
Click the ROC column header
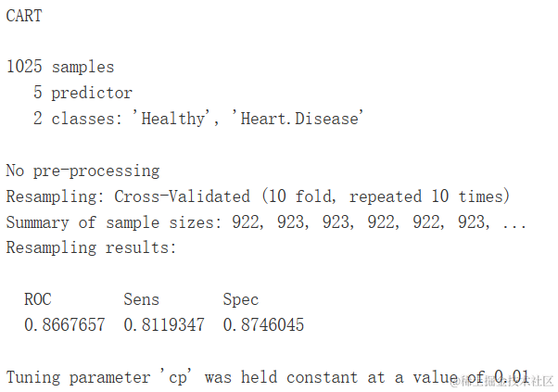click(38, 299)
